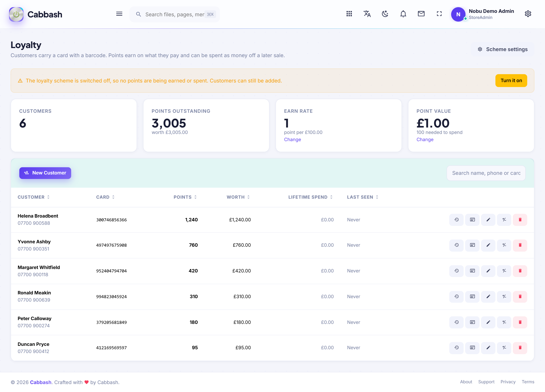Open the Terms footer link
The height and width of the screenshot is (392, 545).
pyautogui.click(x=528, y=382)
